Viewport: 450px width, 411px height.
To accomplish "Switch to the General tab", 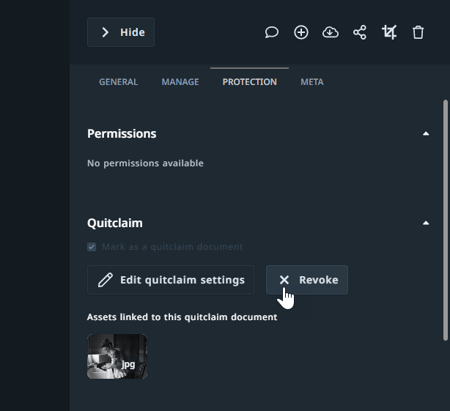I will [118, 82].
